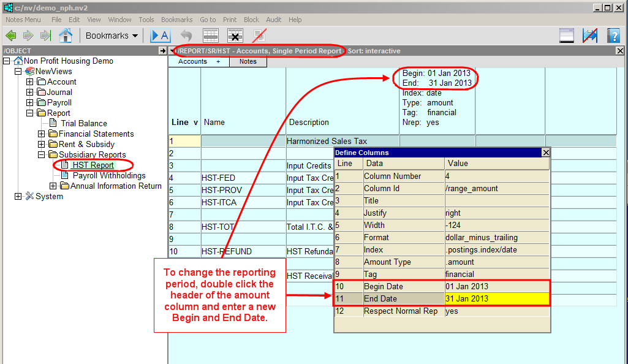Viewport: 628px width, 364px height.
Task: Collapse the Report folder in tree
Action: coord(29,113)
